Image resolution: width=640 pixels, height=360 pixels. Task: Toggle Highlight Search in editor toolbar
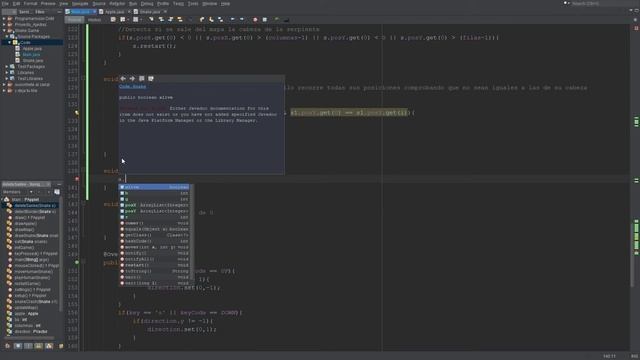(180, 20)
